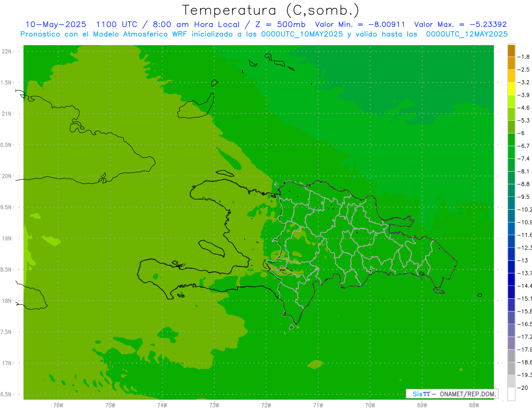Click the -3.9 color scale label
532x411 pixels.
(524, 95)
